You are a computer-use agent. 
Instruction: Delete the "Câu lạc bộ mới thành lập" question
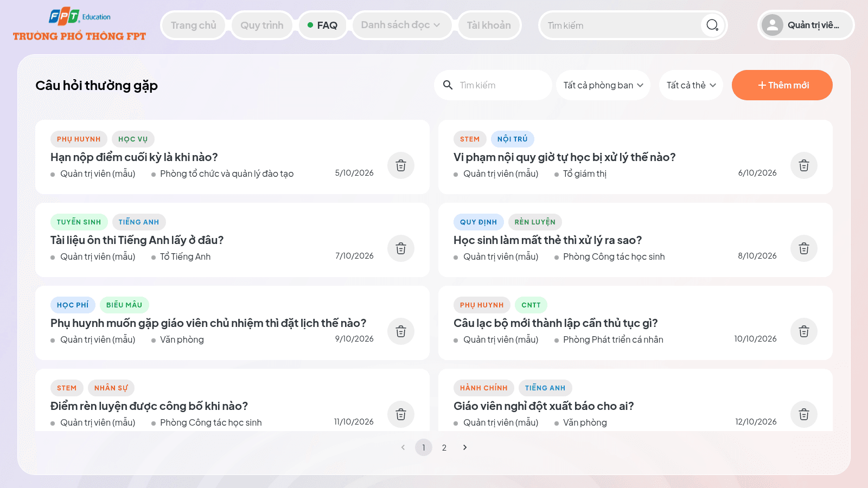click(x=804, y=331)
